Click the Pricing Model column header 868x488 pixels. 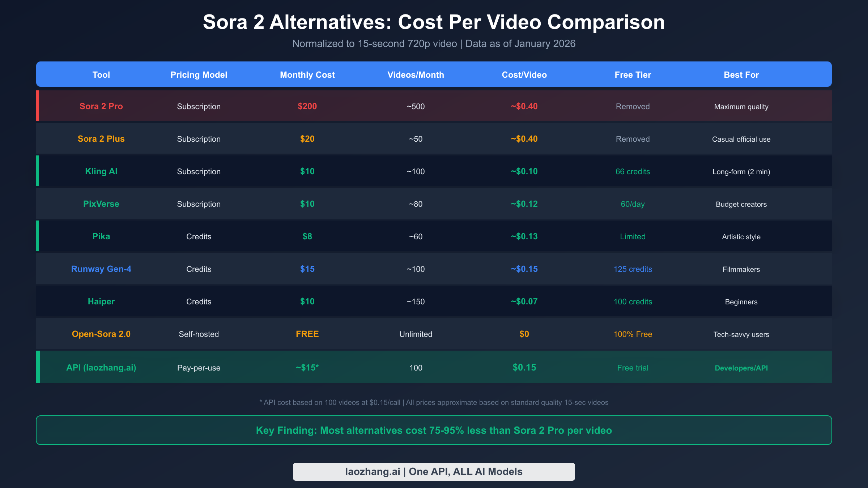[199, 74]
